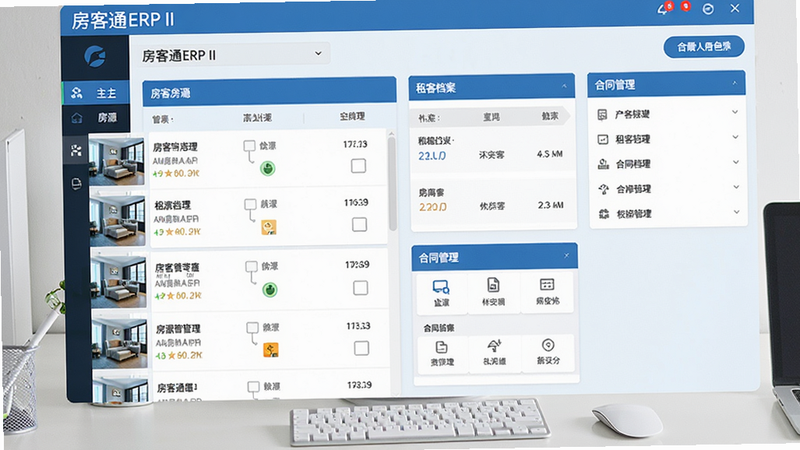Viewport: 800px width, 450px height.
Task: Click the star rating in the second listing row
Action: click(x=178, y=232)
